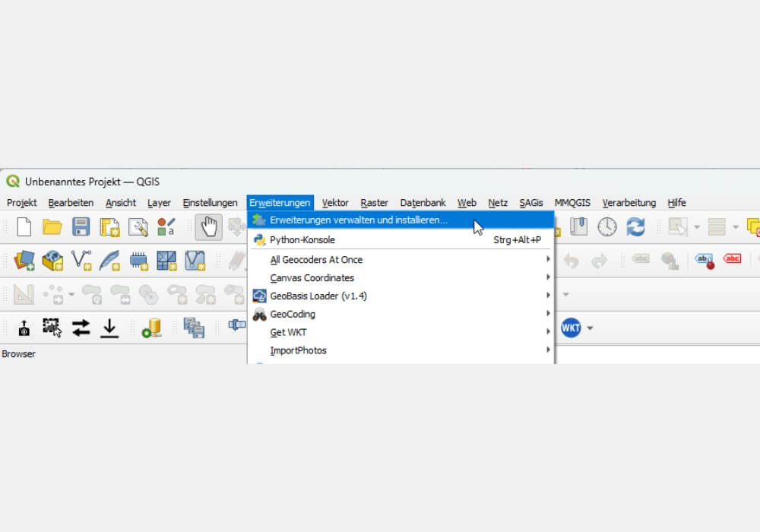Expand Canvas Coordinates submenu
760x532 pixels.
401,277
